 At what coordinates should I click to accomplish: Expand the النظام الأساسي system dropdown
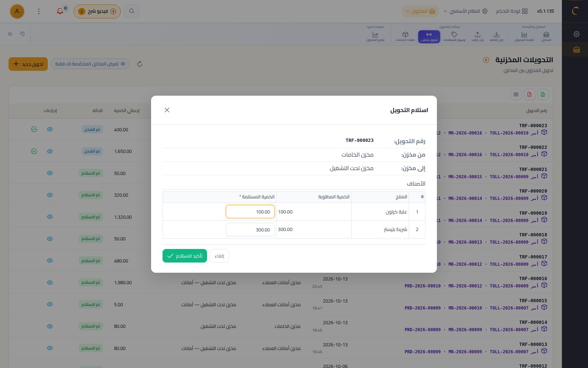pos(465,11)
